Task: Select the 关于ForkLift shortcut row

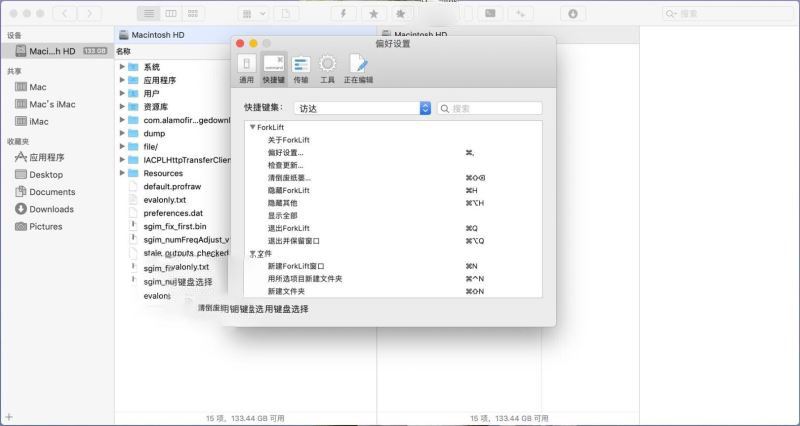Action: (x=393, y=140)
